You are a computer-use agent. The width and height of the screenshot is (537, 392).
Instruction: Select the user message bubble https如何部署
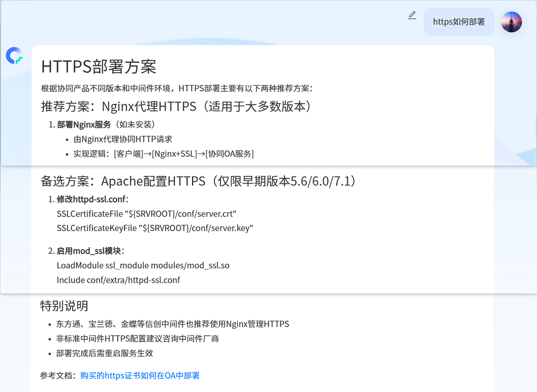(x=458, y=22)
